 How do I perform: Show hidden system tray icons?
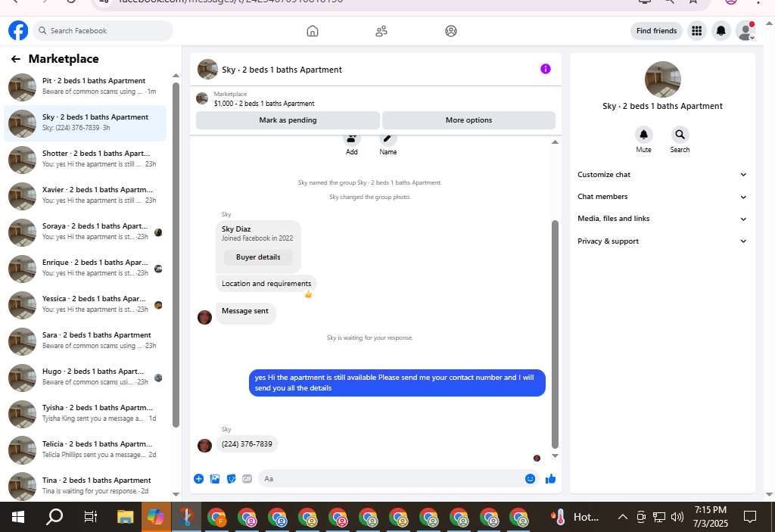[623, 517]
